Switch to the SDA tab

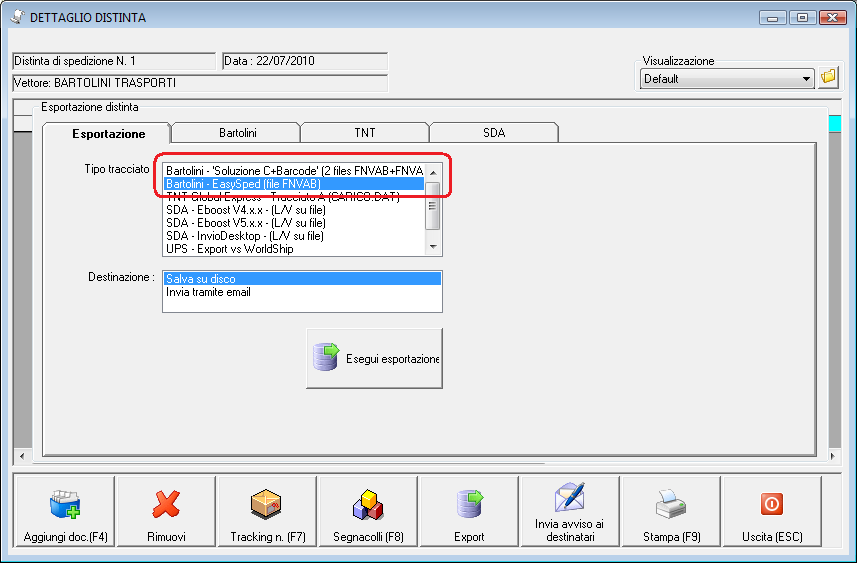494,133
